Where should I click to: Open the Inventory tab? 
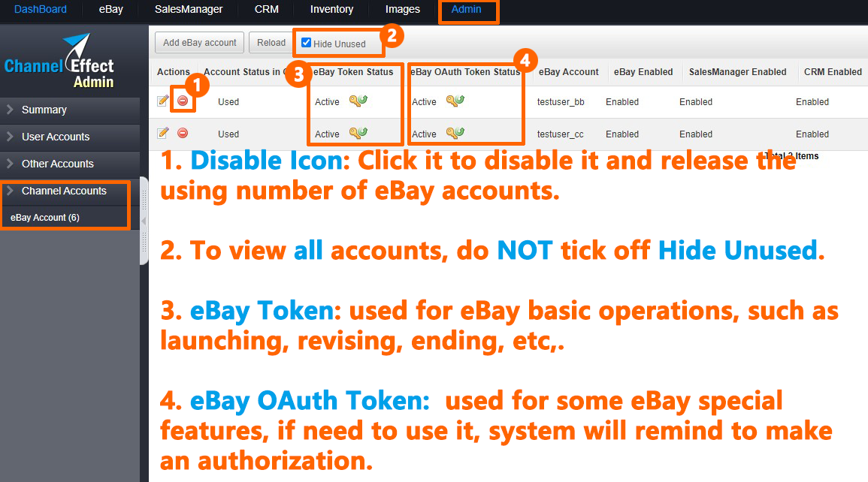pyautogui.click(x=331, y=10)
